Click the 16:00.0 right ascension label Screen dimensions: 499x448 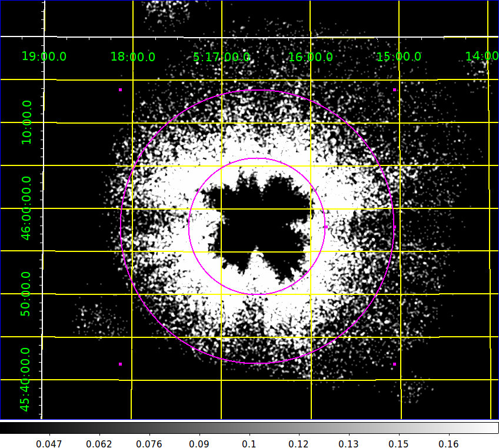click(x=310, y=57)
